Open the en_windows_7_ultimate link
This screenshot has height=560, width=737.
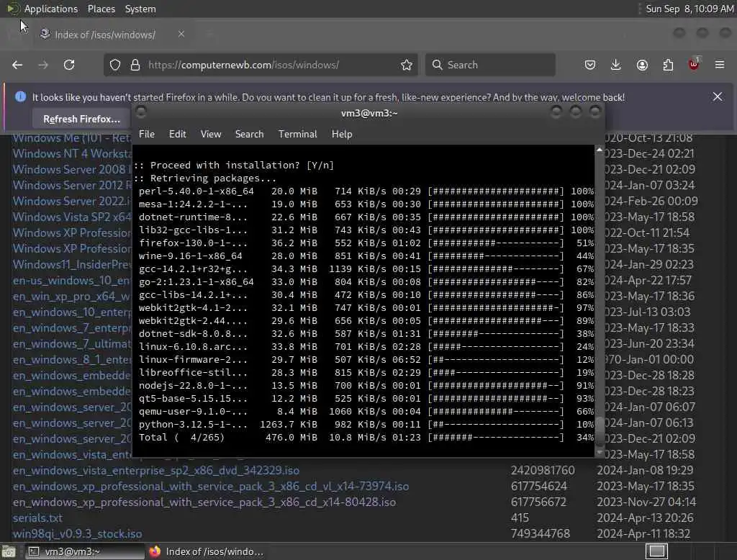(72, 344)
